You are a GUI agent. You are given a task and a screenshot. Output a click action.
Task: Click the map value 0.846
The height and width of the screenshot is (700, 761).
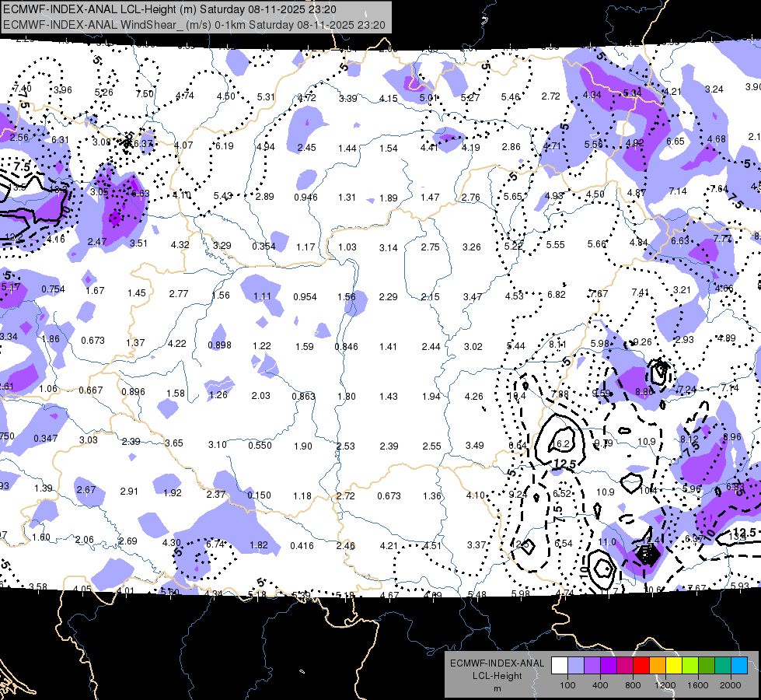coord(347,346)
